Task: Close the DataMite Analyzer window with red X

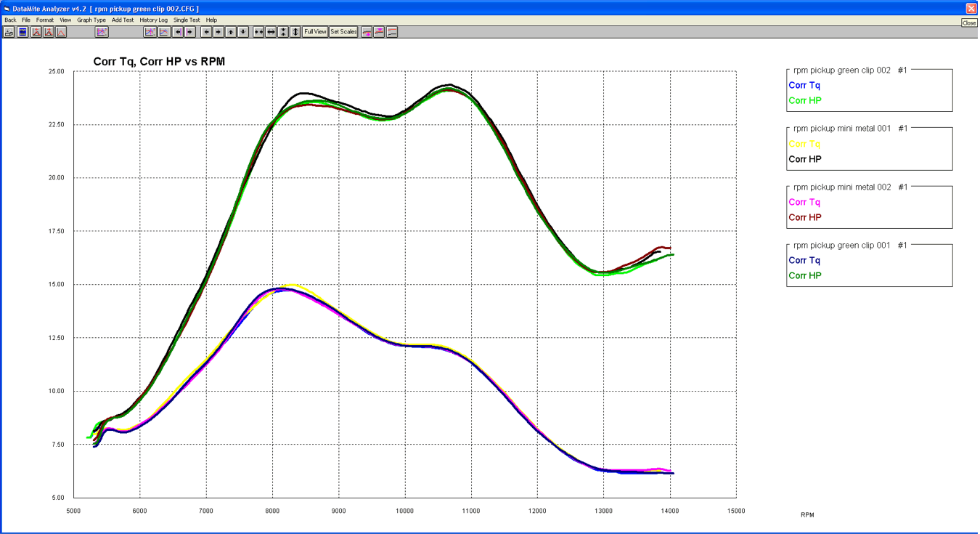Action: (x=971, y=8)
